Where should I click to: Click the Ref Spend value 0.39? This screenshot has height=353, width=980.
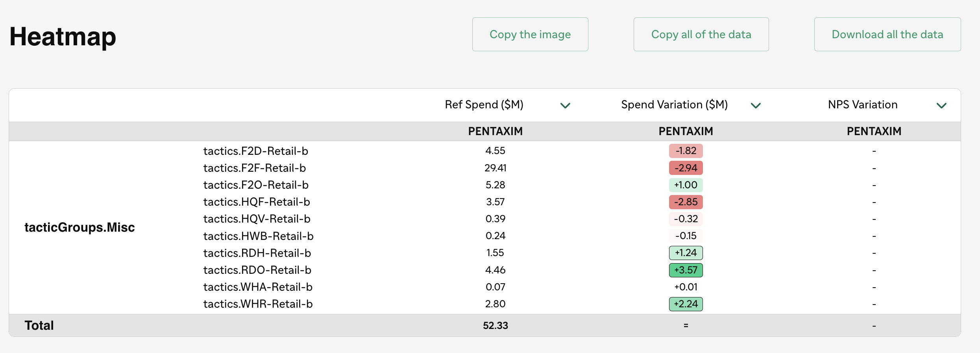496,219
